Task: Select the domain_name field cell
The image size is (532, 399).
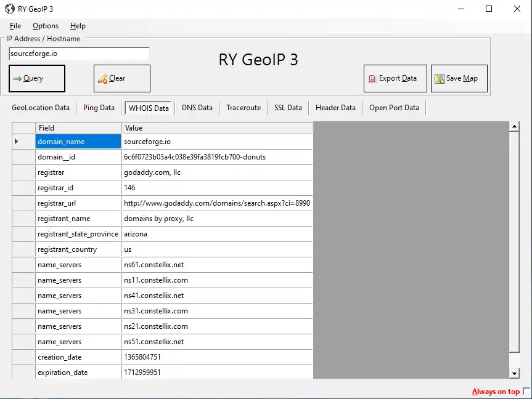Action: point(78,142)
